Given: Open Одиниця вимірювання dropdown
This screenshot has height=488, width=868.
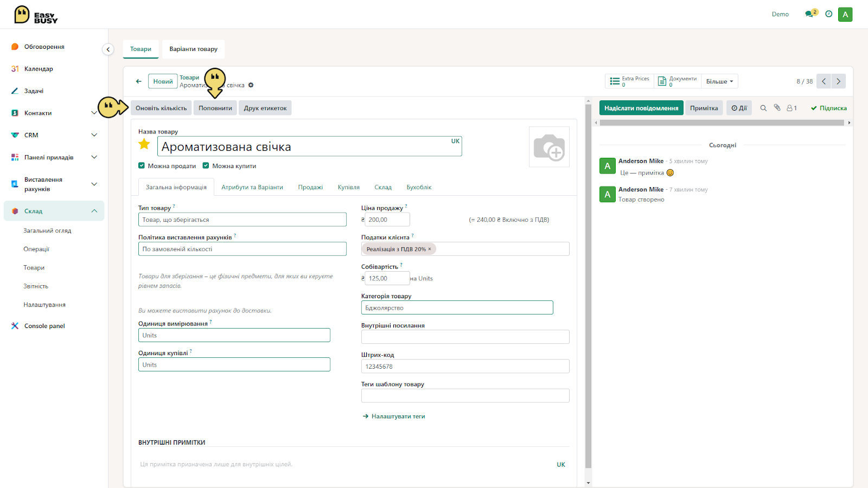Looking at the screenshot, I should click(234, 335).
